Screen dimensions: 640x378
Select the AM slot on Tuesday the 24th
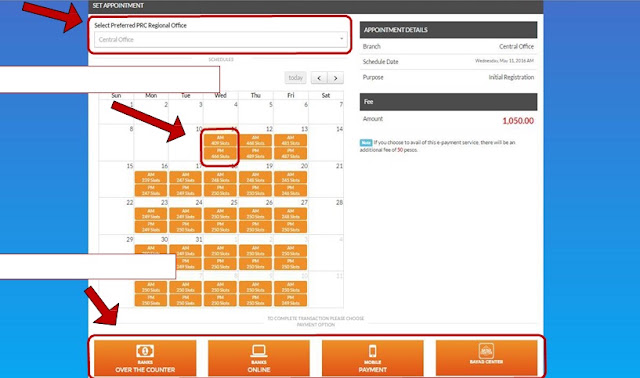tap(186, 214)
